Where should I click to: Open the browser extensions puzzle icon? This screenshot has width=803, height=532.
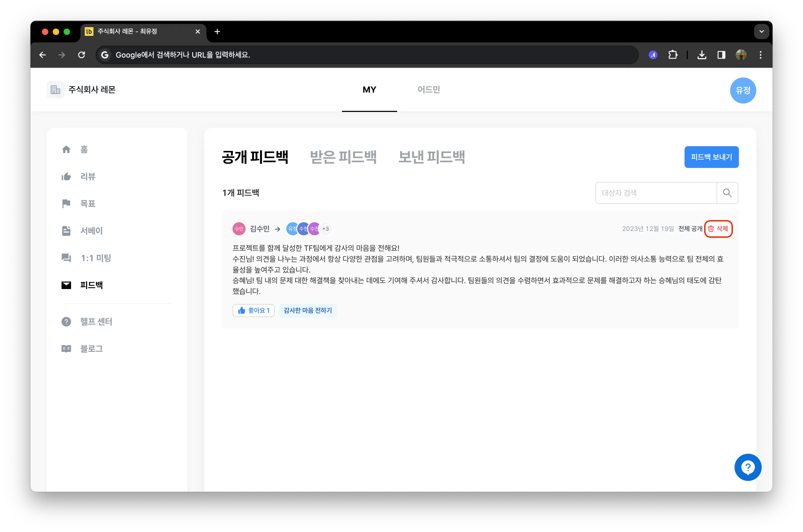pos(673,55)
